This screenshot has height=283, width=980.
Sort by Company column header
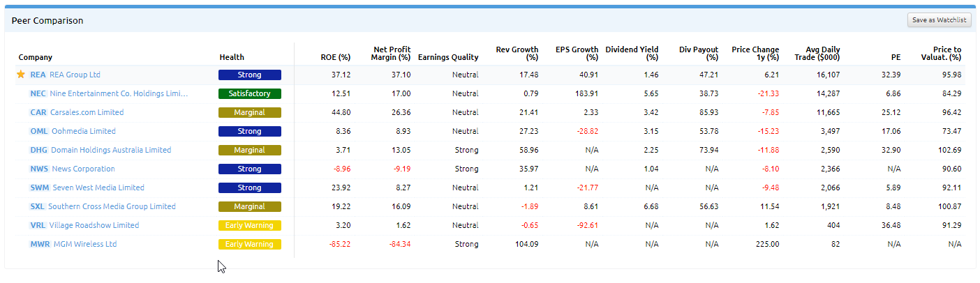tap(35, 57)
